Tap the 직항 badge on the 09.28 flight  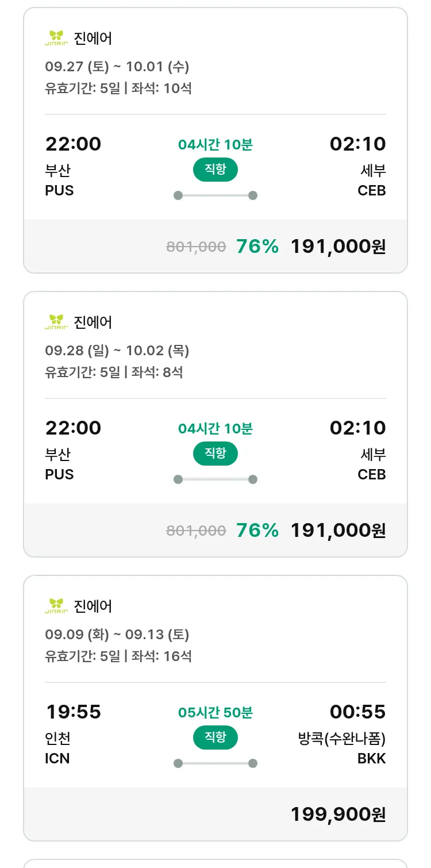(x=215, y=454)
